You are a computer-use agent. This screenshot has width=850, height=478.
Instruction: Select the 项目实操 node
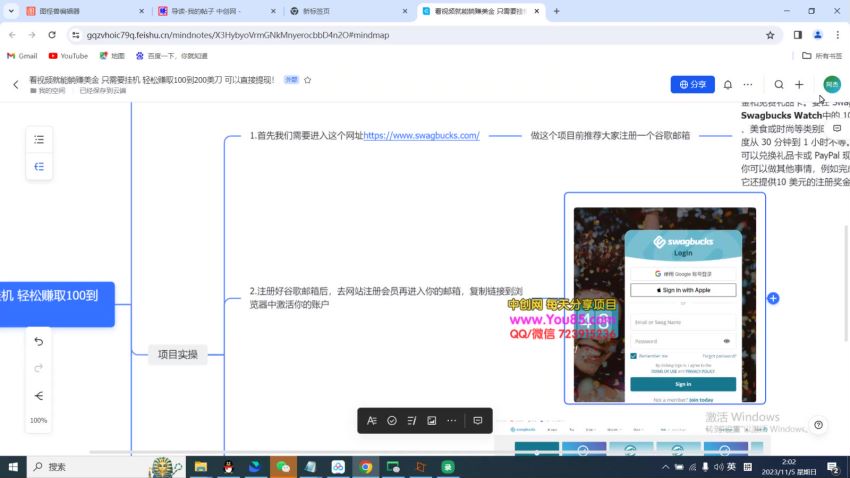pyautogui.click(x=178, y=354)
